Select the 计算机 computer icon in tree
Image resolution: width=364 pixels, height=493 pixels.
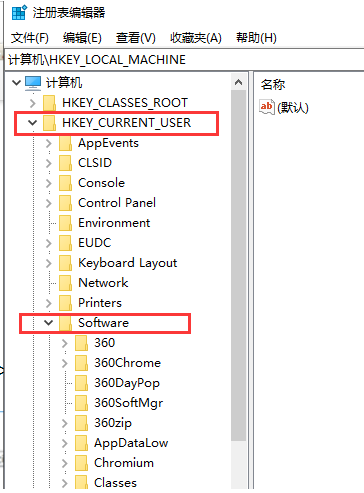coord(33,83)
